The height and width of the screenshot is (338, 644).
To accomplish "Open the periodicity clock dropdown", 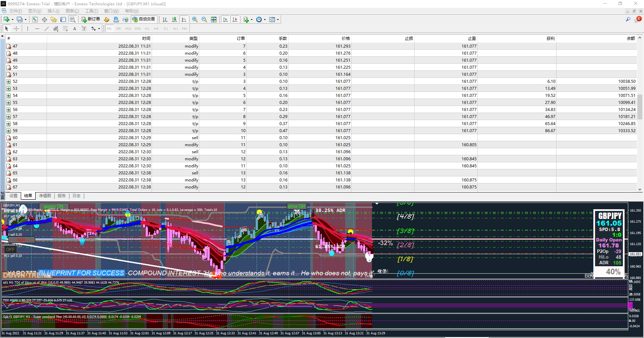I will tap(261, 19).
